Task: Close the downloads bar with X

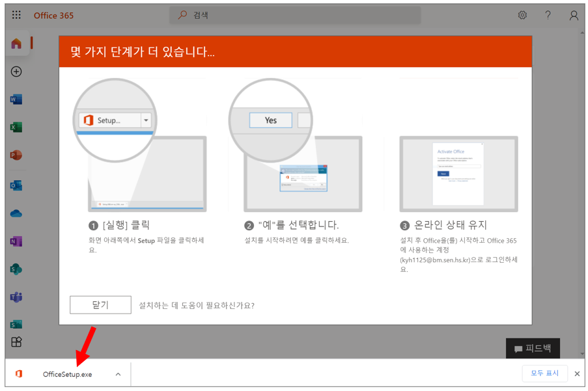Action: tap(577, 374)
